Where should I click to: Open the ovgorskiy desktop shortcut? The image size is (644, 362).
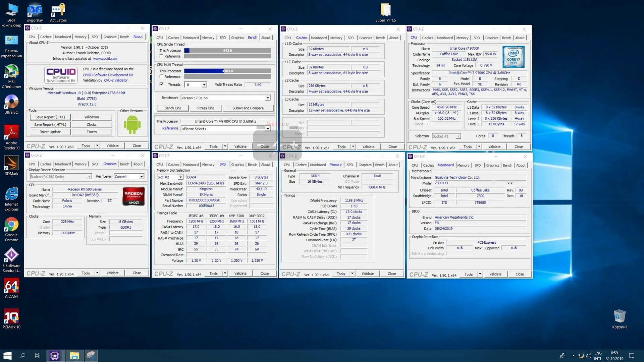(35, 13)
